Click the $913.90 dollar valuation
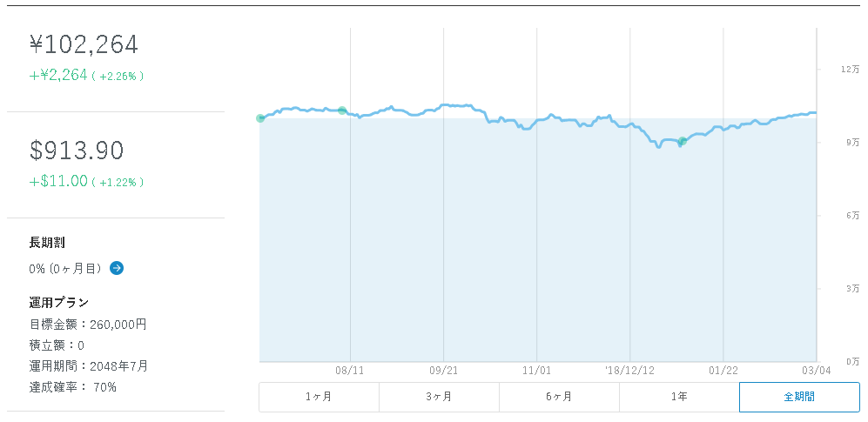 [x=76, y=151]
